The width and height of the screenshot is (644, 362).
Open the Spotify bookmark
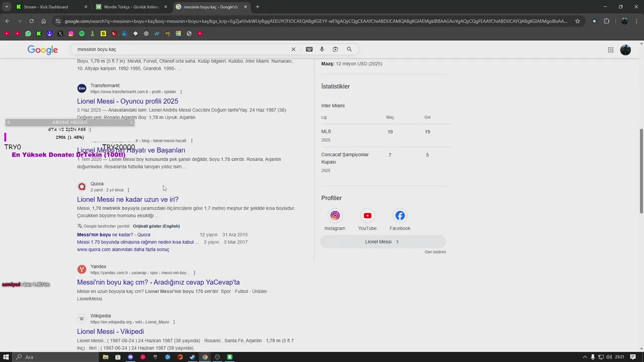[82, 34]
